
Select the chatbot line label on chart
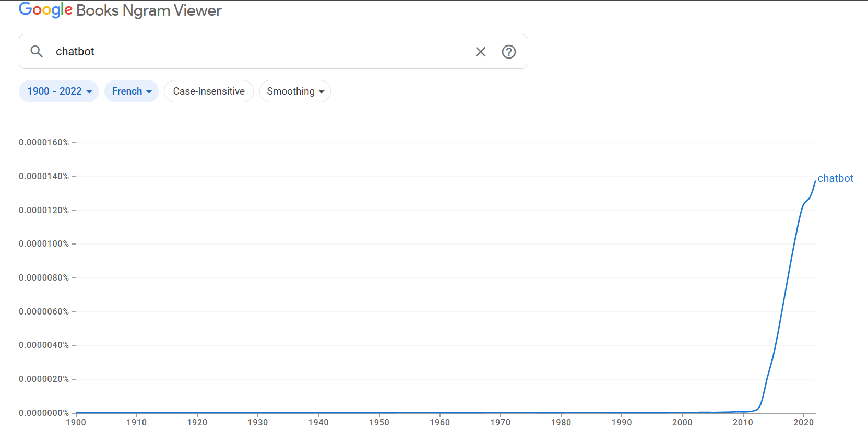pyautogui.click(x=835, y=178)
